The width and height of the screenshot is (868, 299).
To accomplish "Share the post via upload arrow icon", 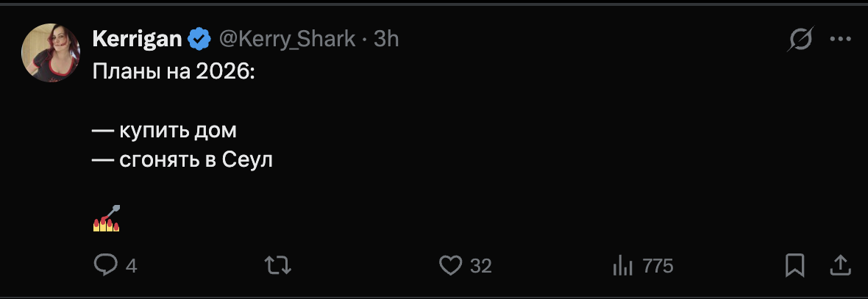I will click(x=840, y=264).
